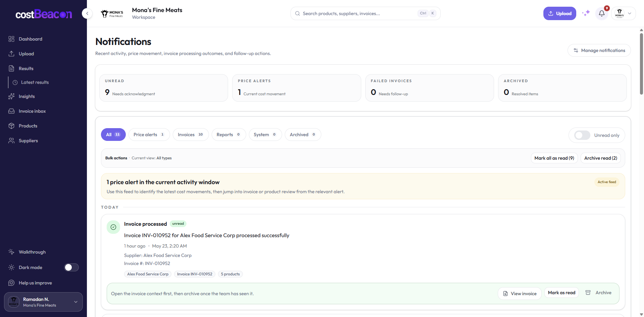Collapse the sidebar with chevron button
This screenshot has width=644, height=317.
pyautogui.click(x=87, y=13)
